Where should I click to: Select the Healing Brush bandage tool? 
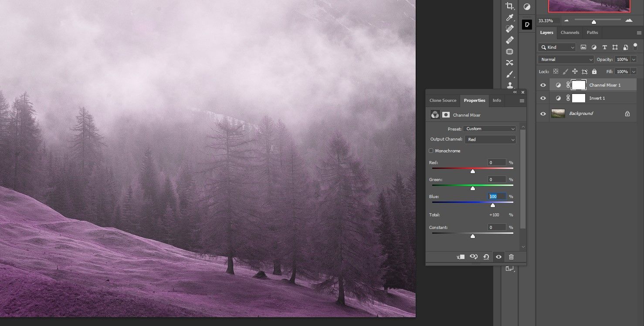click(x=509, y=40)
